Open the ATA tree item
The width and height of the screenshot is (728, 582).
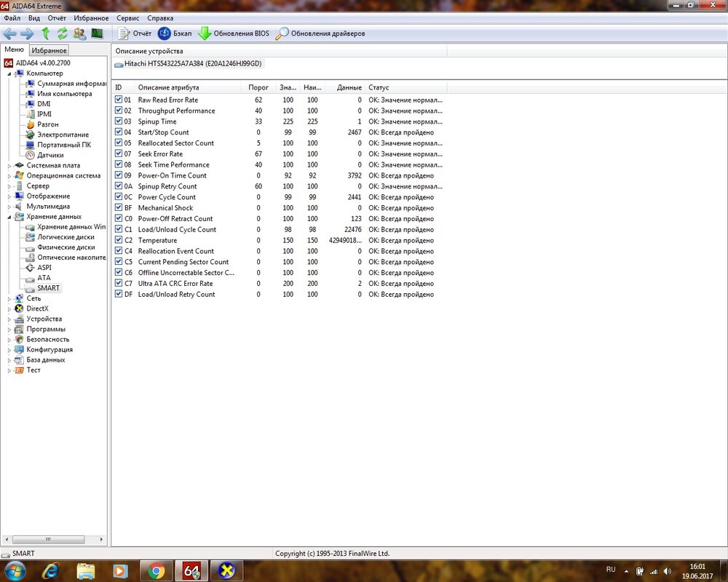pos(44,277)
